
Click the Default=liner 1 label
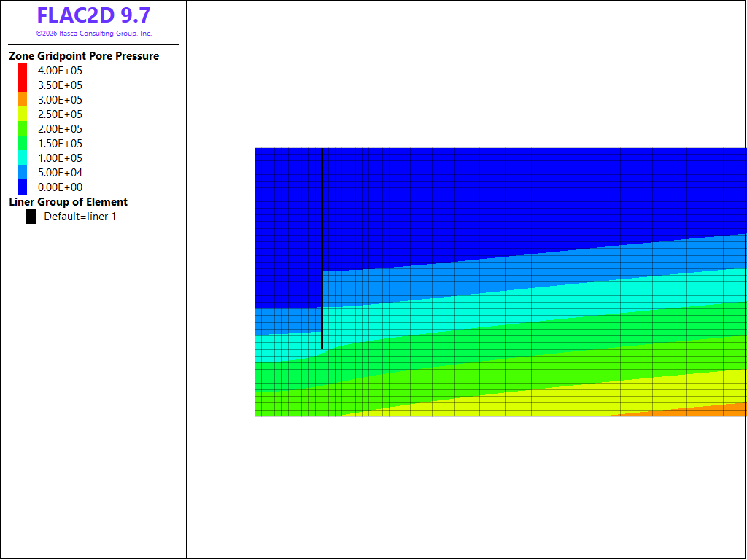click(80, 217)
